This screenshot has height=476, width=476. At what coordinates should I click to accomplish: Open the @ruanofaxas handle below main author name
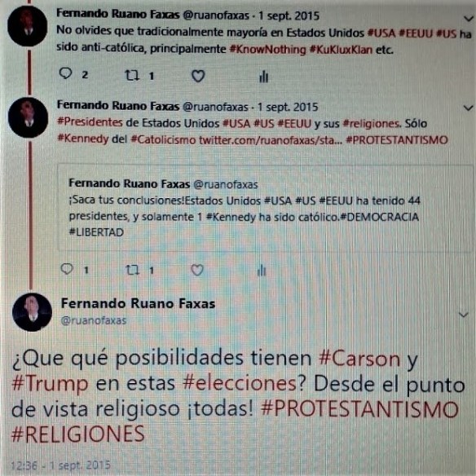(94, 320)
